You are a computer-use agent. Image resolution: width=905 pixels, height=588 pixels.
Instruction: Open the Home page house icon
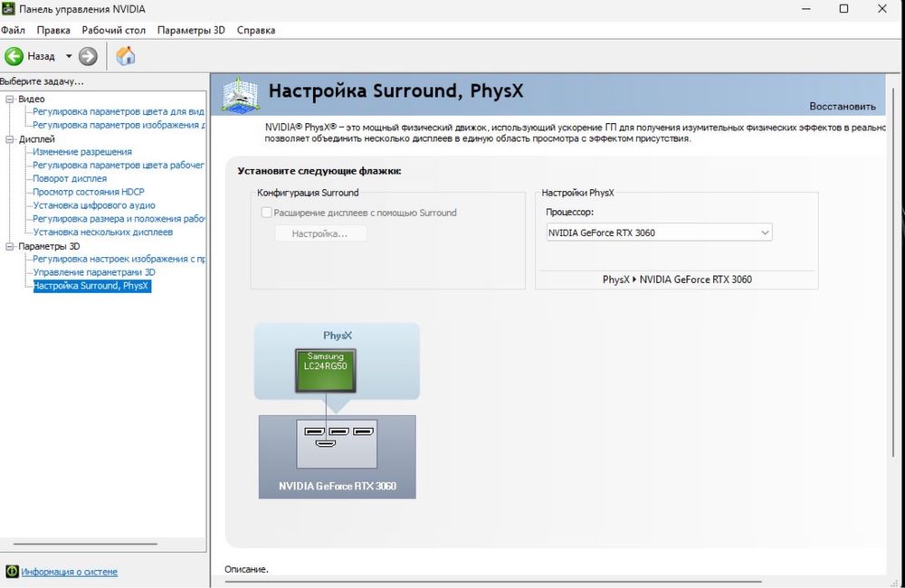tap(125, 56)
